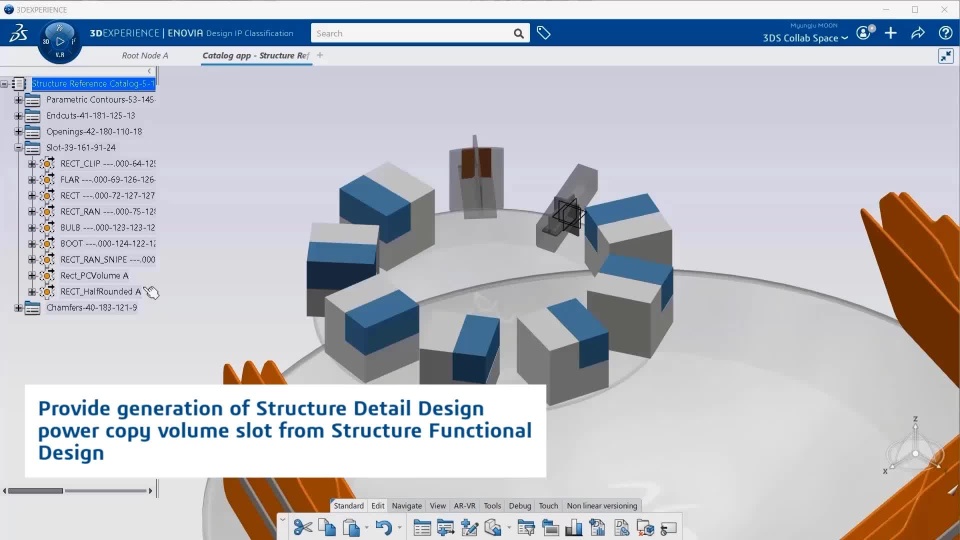Screen dimensions: 960x540
Task: Click the user profile icon
Action: [864, 33]
